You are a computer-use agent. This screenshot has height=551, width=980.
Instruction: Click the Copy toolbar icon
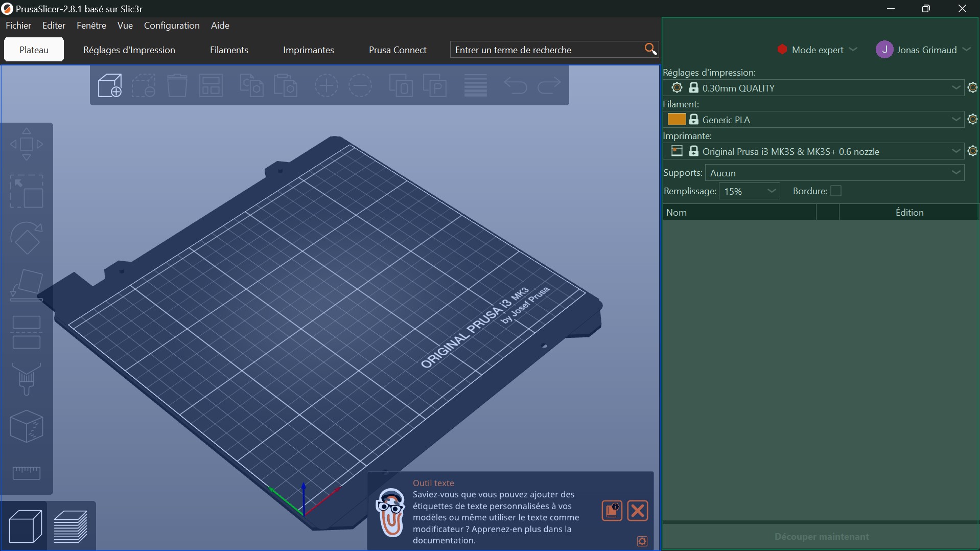(x=252, y=85)
